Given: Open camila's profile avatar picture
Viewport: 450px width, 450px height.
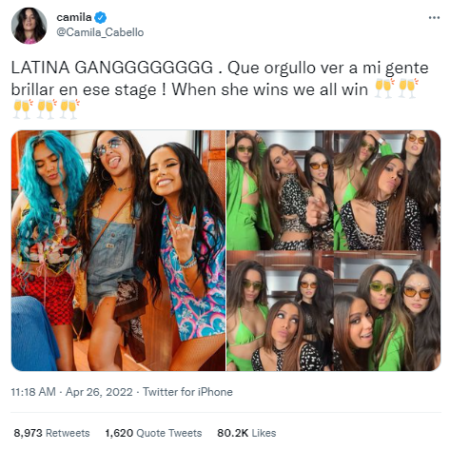Looking at the screenshot, I should (x=29, y=26).
